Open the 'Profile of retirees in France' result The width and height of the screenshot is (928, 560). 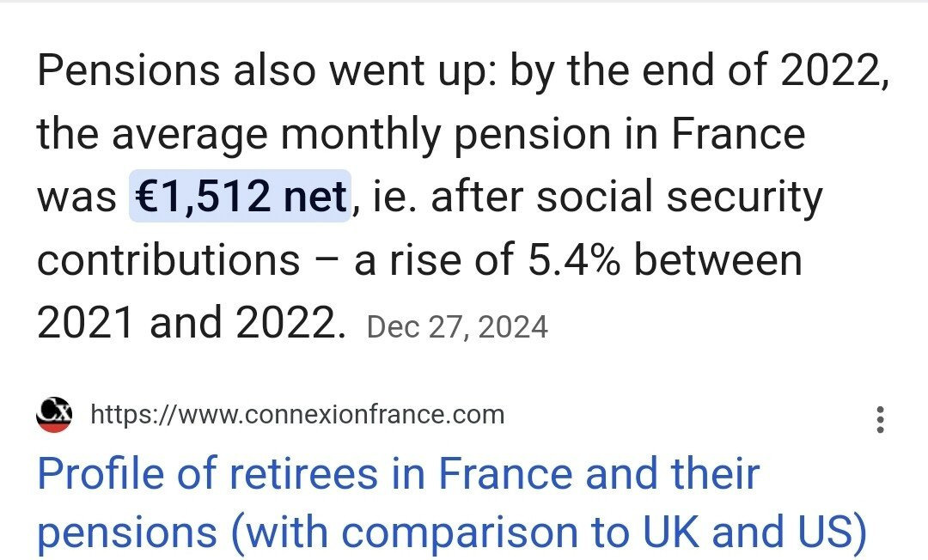tap(398, 475)
